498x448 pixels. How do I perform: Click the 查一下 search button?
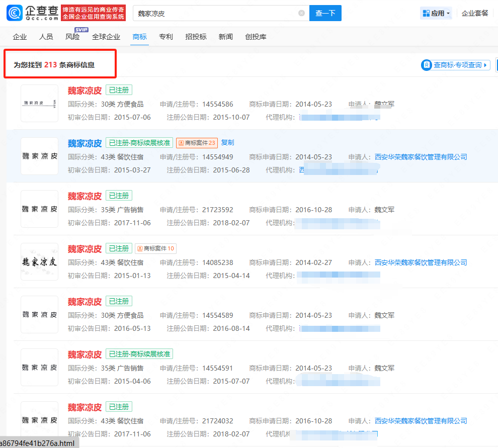tap(325, 14)
